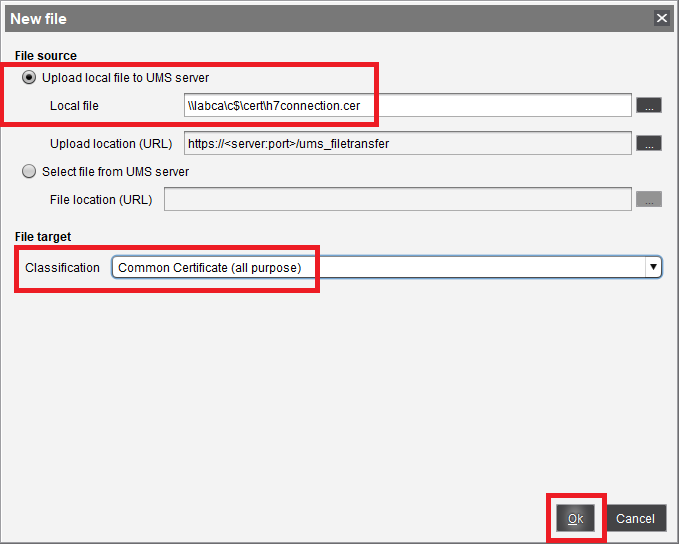This screenshot has height=544, width=679.
Task: Click the Local file path input field
Action: click(407, 105)
